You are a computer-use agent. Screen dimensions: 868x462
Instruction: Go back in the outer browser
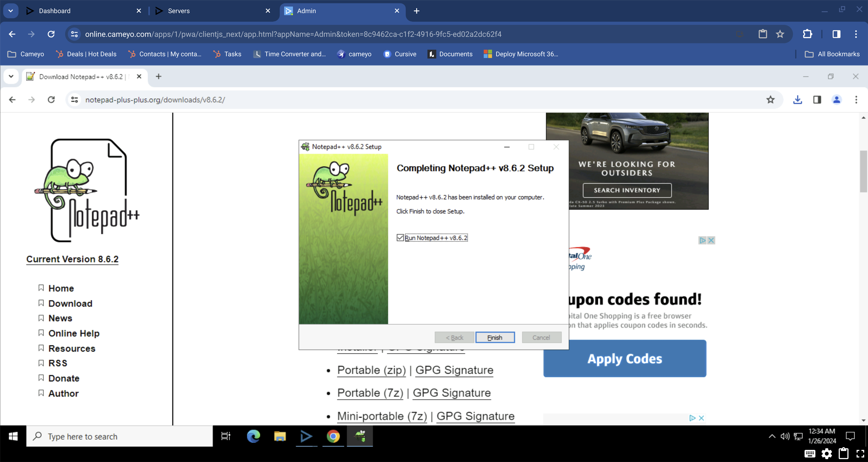12,34
